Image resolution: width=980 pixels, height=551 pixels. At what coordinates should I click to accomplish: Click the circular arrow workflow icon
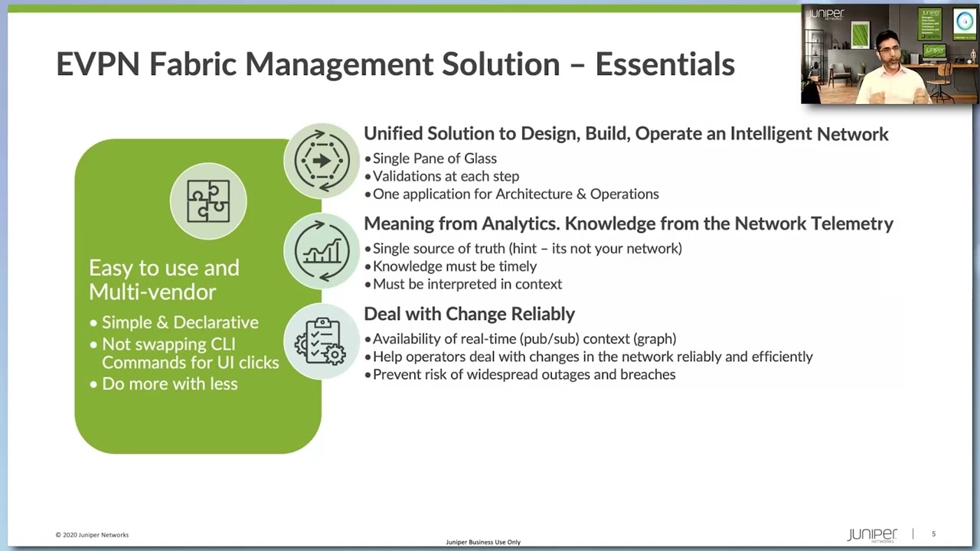(x=322, y=161)
